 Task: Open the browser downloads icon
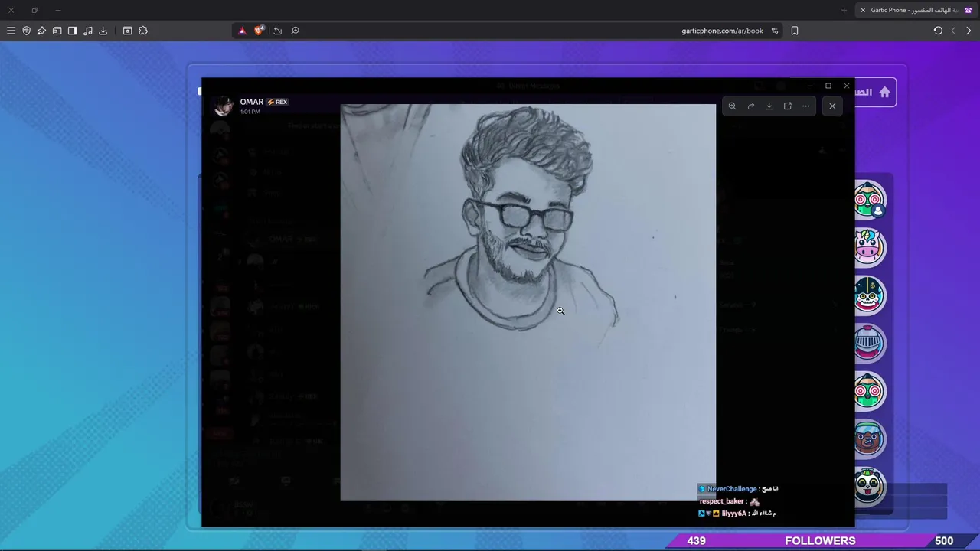tap(103, 31)
